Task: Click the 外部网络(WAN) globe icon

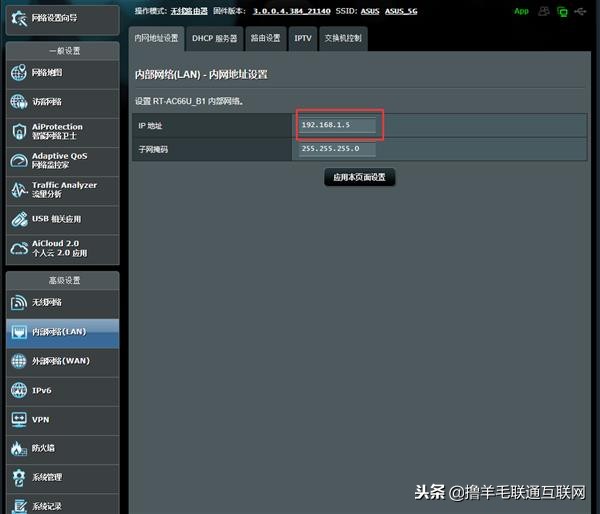Action: [x=19, y=361]
